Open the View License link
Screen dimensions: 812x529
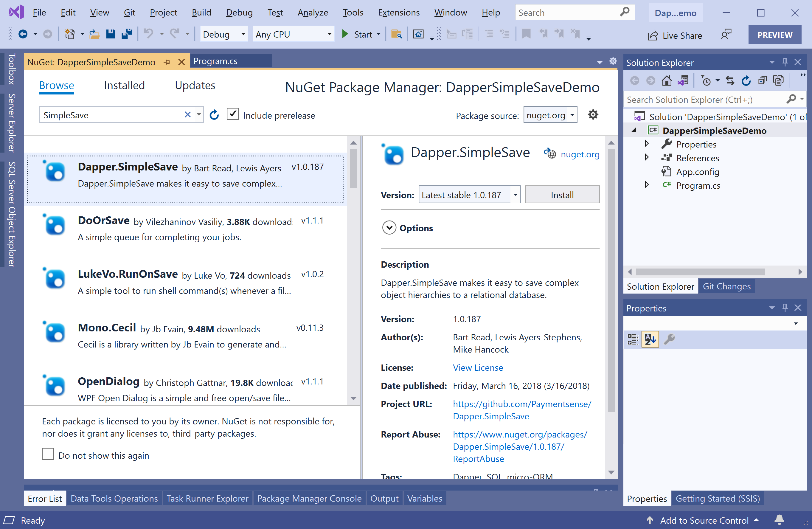coord(478,367)
